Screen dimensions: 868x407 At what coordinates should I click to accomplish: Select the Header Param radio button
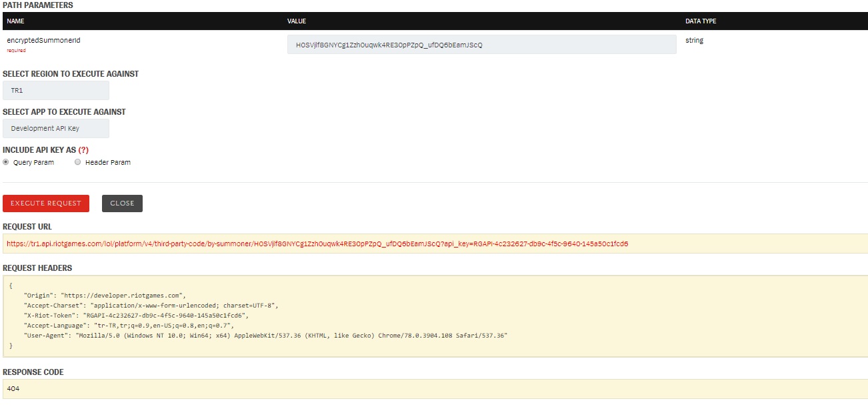[78, 162]
